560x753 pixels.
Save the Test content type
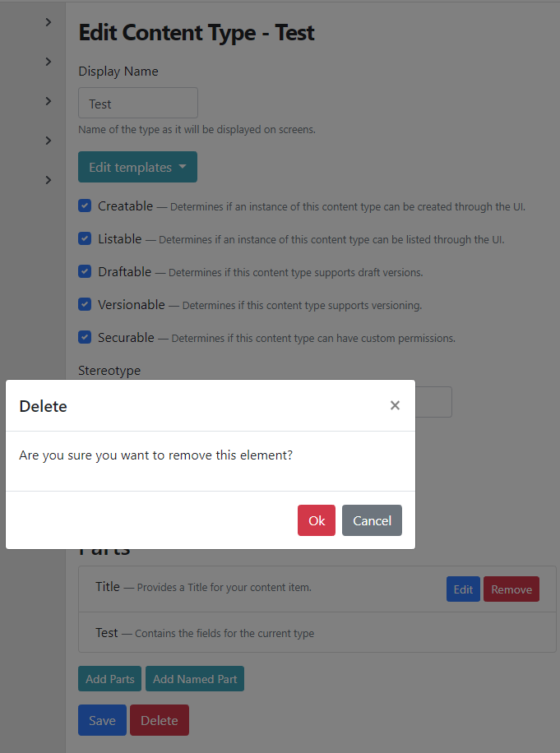pyautogui.click(x=102, y=719)
